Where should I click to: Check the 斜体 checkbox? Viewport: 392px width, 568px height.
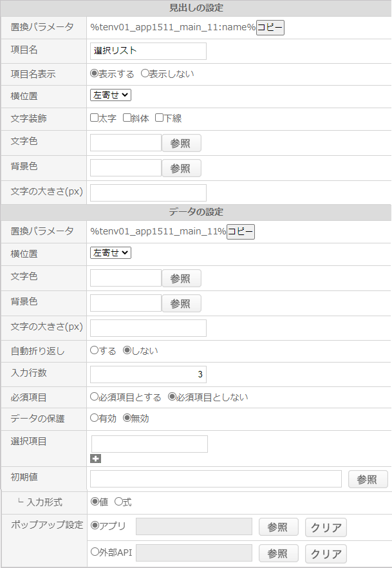(x=127, y=118)
